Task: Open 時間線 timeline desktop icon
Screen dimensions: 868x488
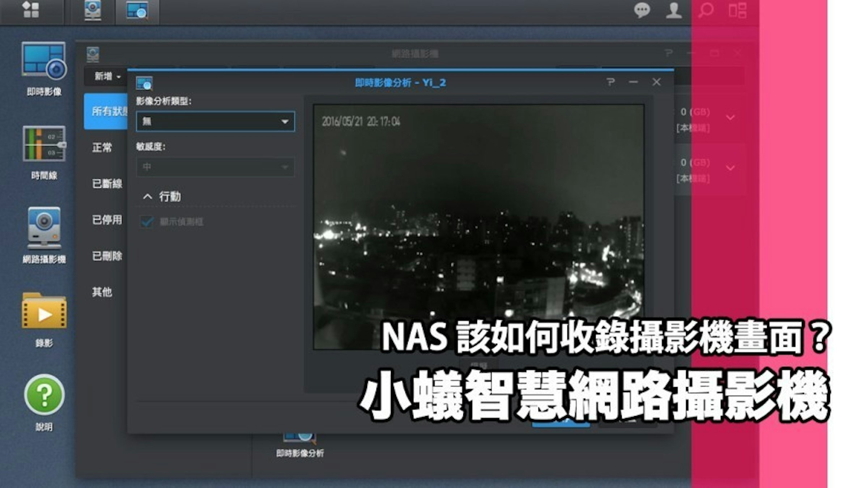Action: tap(44, 153)
